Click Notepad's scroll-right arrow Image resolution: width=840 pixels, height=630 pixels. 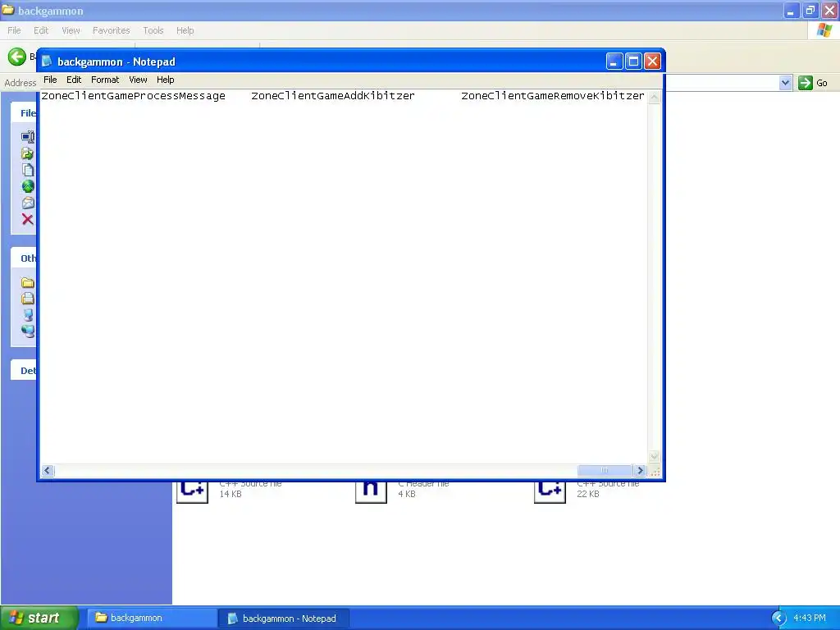pos(640,470)
